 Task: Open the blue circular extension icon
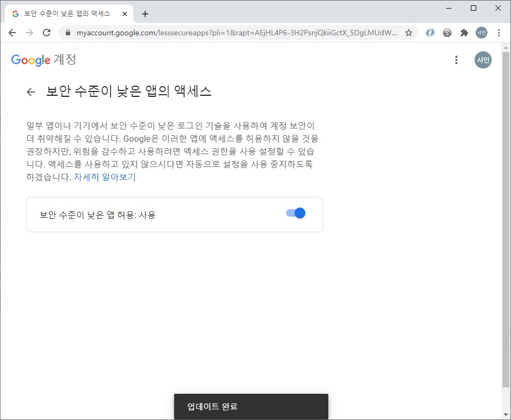430,33
